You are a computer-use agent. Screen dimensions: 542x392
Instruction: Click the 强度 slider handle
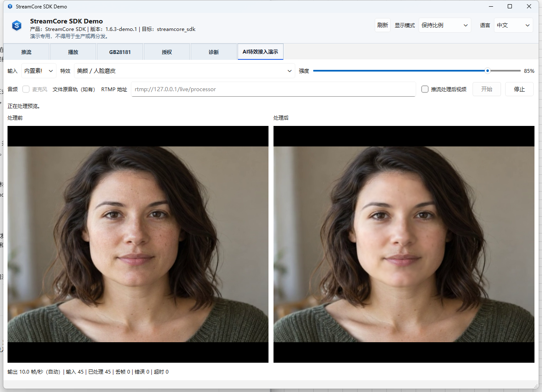[487, 71]
